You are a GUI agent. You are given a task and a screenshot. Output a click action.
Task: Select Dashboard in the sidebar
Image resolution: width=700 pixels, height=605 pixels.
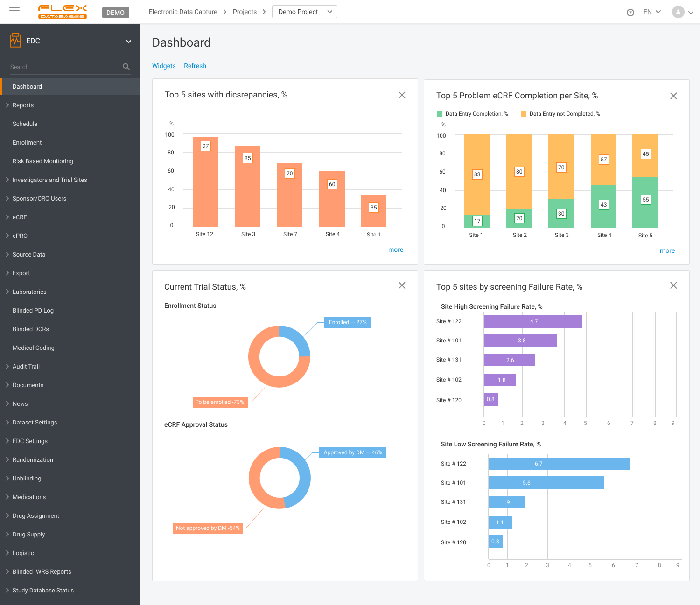tap(70, 87)
